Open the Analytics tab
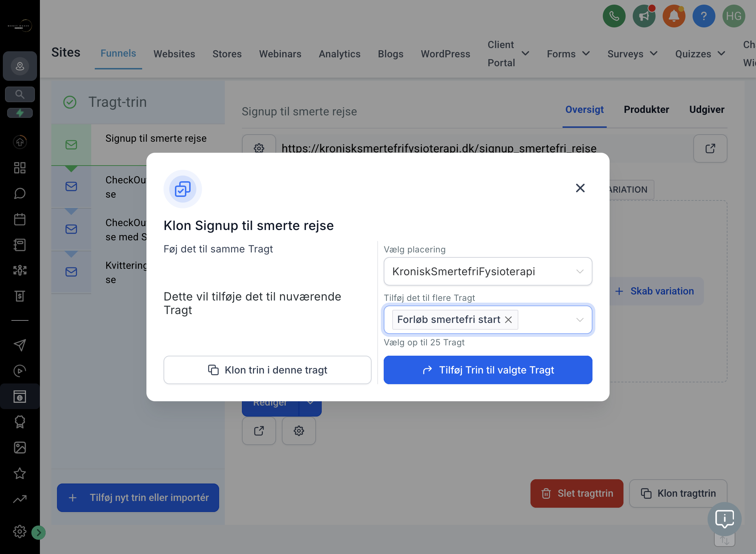The image size is (756, 554). (340, 54)
